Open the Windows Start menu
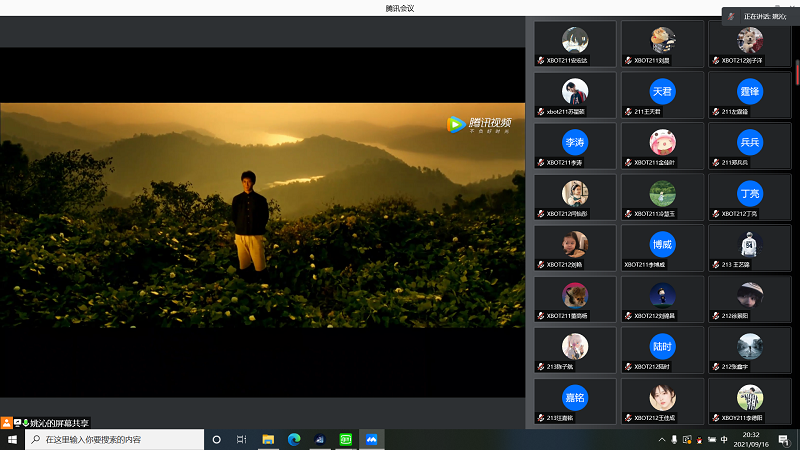This screenshot has height=450, width=800. tap(12, 439)
